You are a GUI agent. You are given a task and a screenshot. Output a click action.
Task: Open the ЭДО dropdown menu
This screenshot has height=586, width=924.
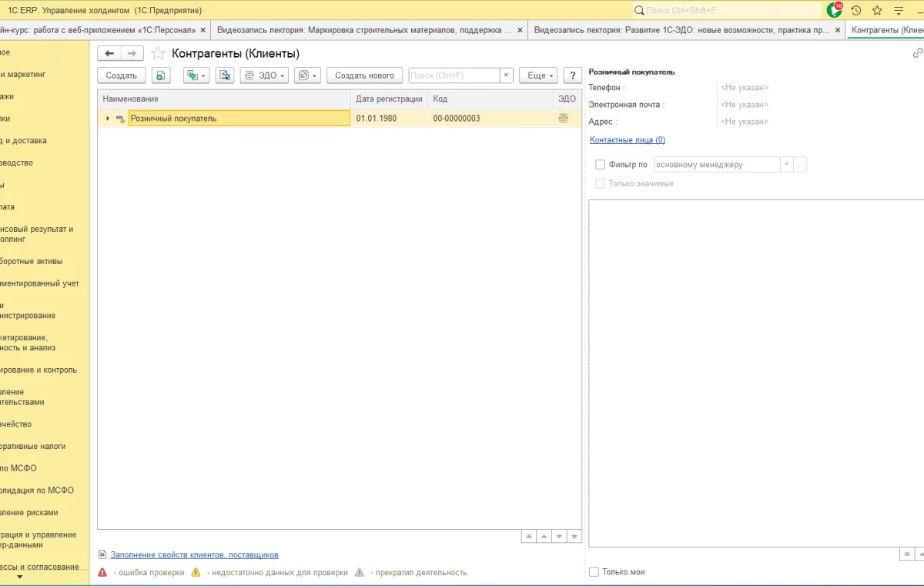pos(263,75)
